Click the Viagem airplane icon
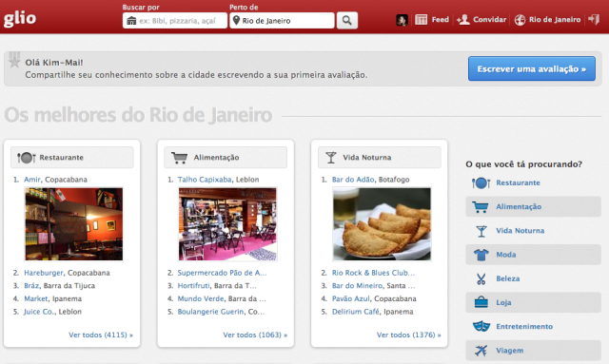609x364 pixels. point(481,351)
